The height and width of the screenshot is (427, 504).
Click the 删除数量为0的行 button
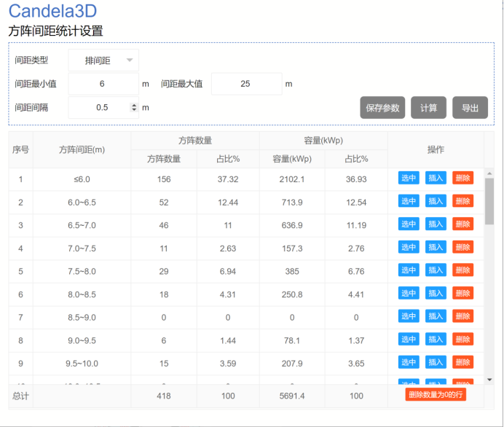436,394
